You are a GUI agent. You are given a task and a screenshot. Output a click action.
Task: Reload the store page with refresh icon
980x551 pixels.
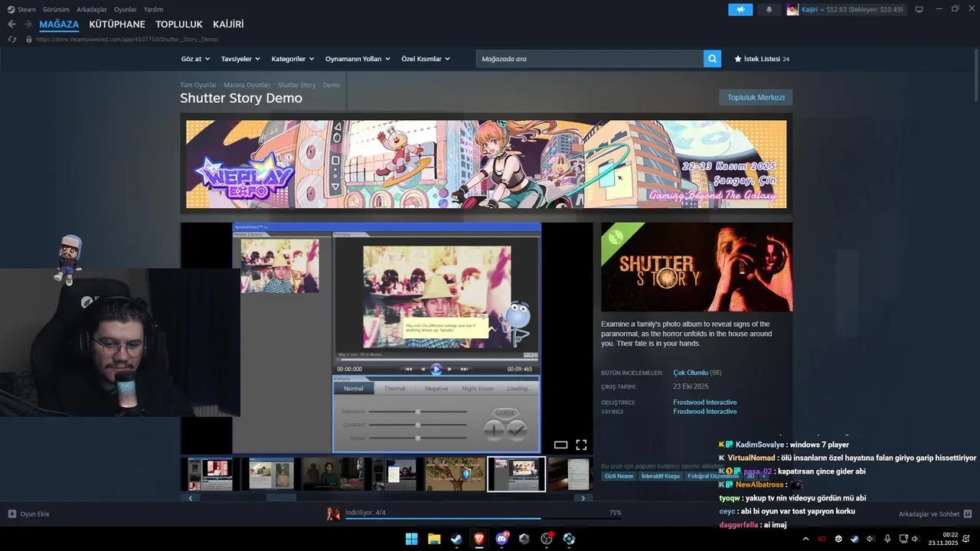11,39
